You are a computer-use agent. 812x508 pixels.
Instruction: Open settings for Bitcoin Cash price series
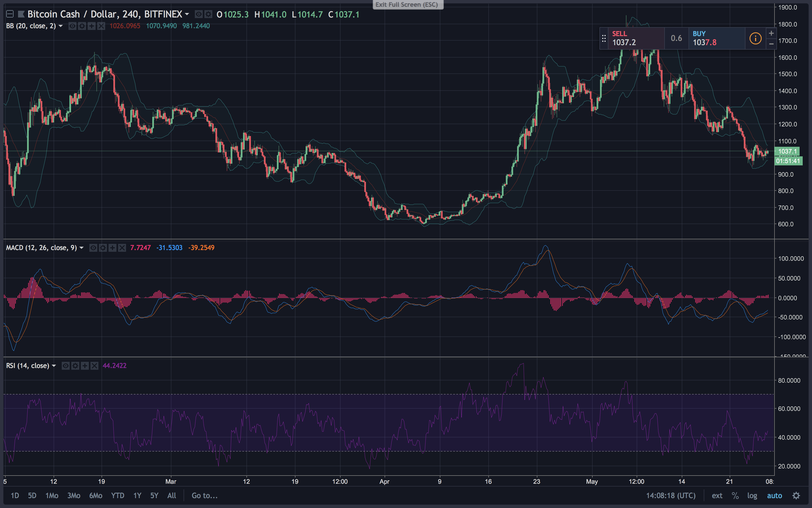[208, 14]
